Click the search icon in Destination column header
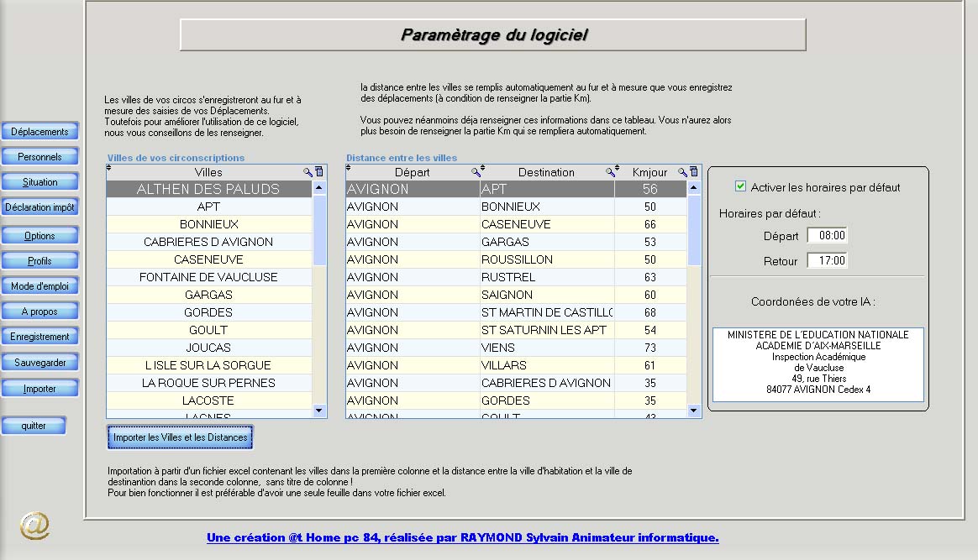Image resolution: width=978 pixels, height=560 pixels. point(611,172)
